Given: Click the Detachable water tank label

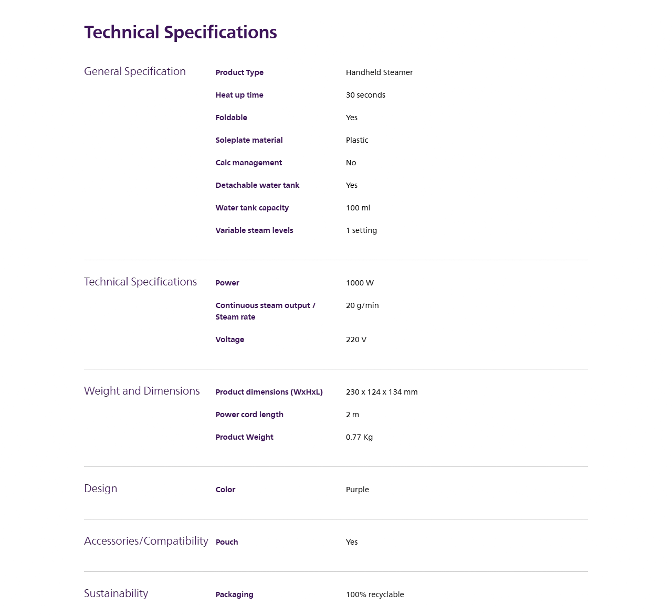Looking at the screenshot, I should click(x=257, y=185).
